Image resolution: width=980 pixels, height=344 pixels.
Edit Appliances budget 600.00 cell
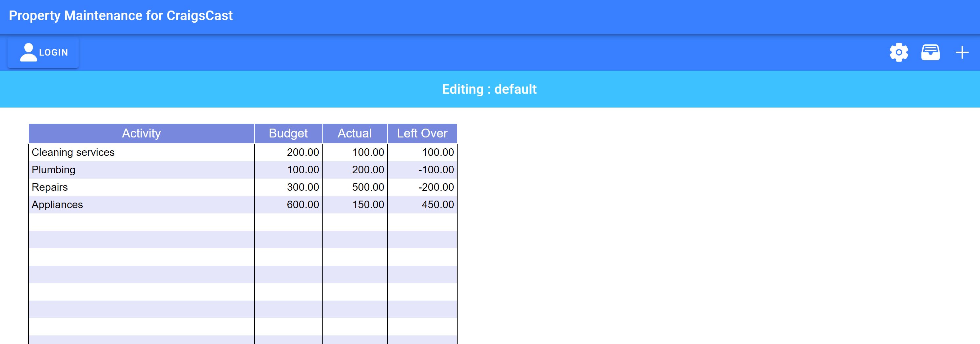pyautogui.click(x=288, y=205)
